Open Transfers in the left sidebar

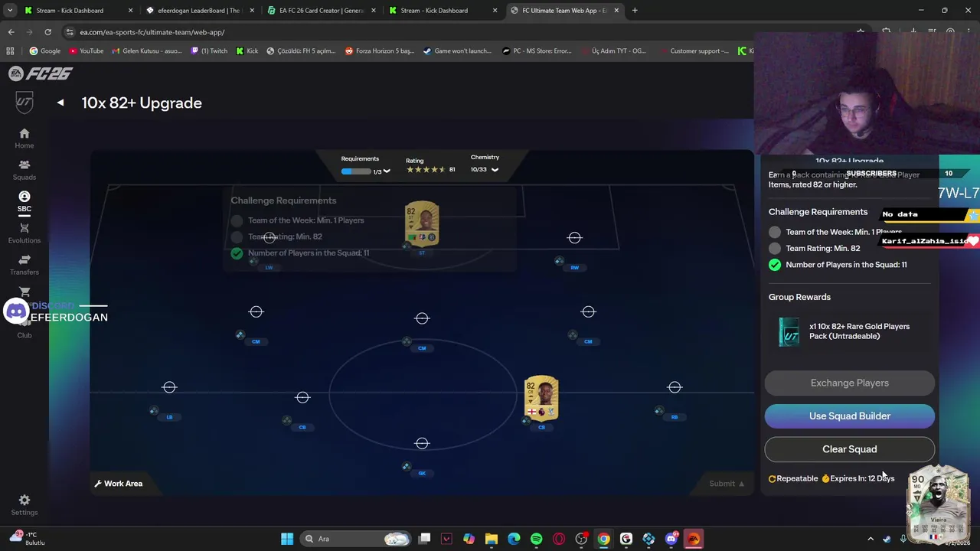click(24, 265)
